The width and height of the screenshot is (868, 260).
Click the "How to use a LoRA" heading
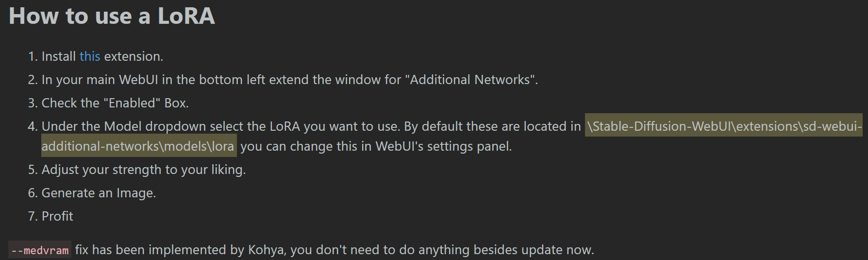[112, 16]
